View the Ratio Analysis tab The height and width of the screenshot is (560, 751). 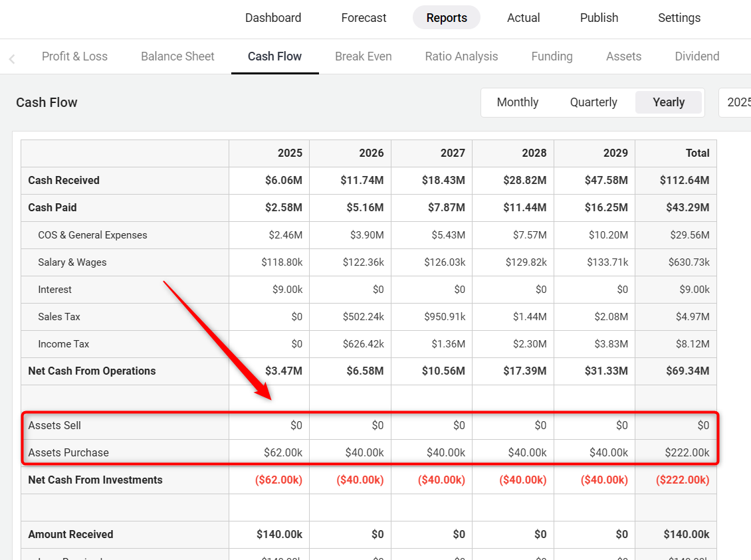coord(461,56)
